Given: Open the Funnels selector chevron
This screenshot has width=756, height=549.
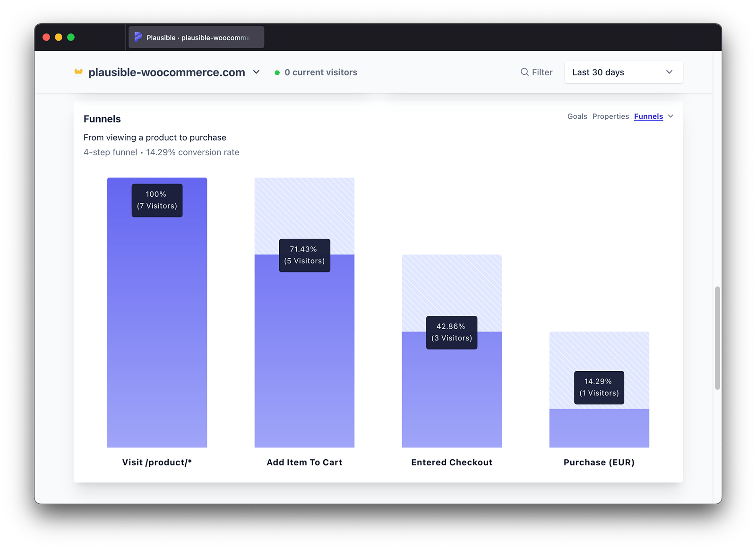Looking at the screenshot, I should (670, 116).
